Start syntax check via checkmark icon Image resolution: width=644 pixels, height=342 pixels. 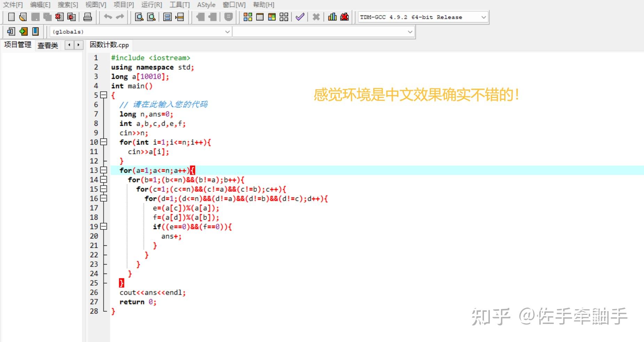click(300, 17)
